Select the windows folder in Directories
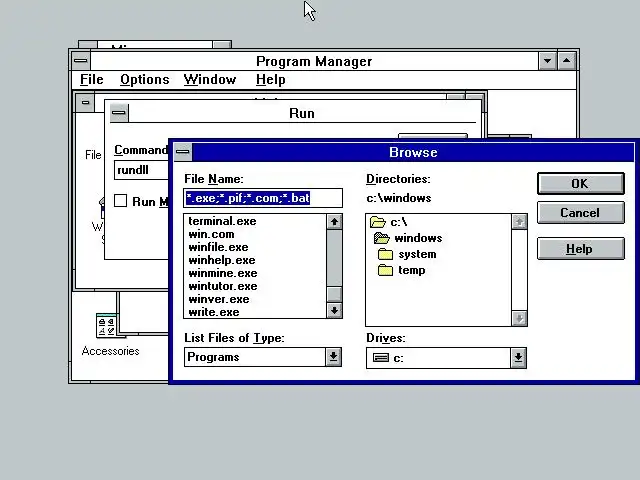This screenshot has height=480, width=640. coord(408,238)
